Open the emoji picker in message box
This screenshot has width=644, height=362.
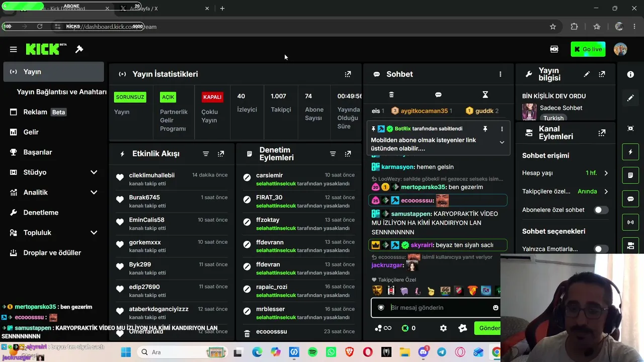(496, 308)
